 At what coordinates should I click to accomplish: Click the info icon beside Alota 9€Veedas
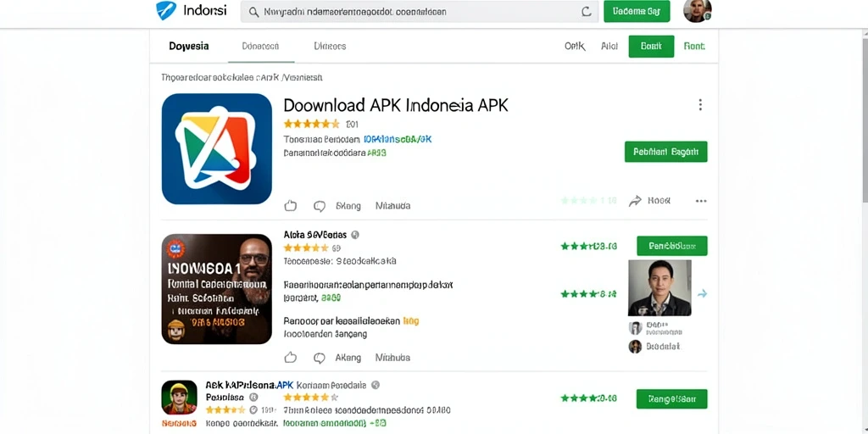click(355, 234)
